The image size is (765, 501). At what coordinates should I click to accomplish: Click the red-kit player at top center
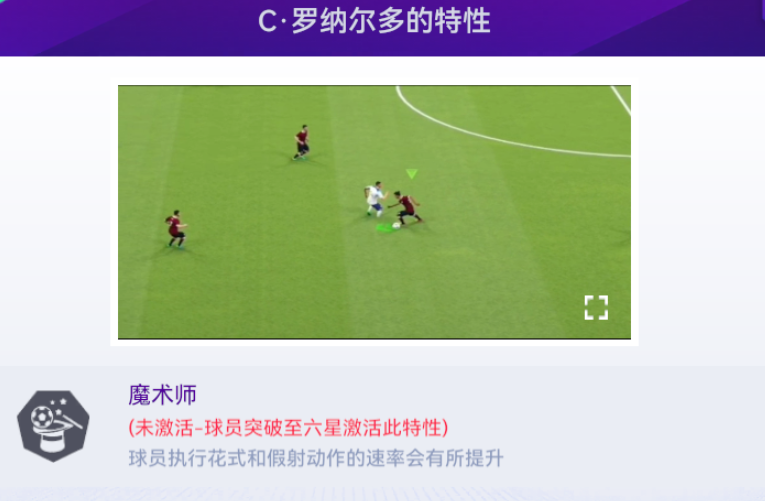tap(302, 142)
